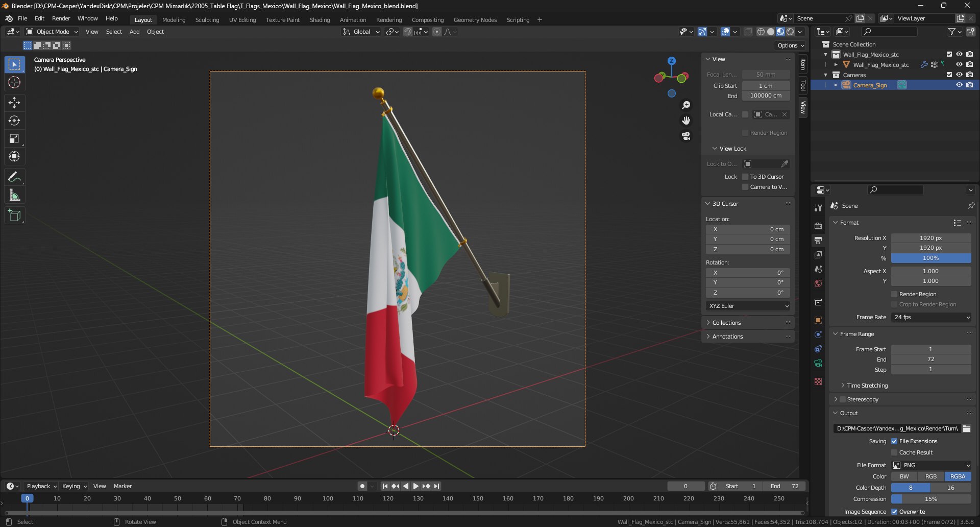Open the Camera data properties tab icon
980x527 pixels.
818,363
